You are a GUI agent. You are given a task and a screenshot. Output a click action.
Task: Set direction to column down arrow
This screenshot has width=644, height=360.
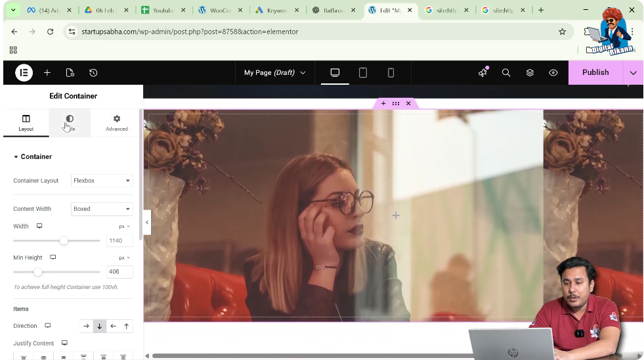(100, 326)
